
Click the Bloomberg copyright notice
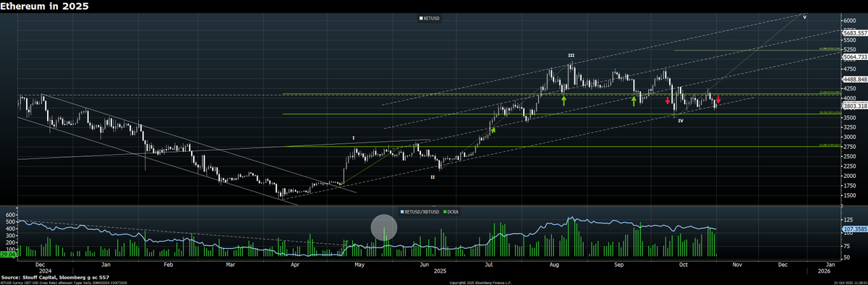(480, 282)
